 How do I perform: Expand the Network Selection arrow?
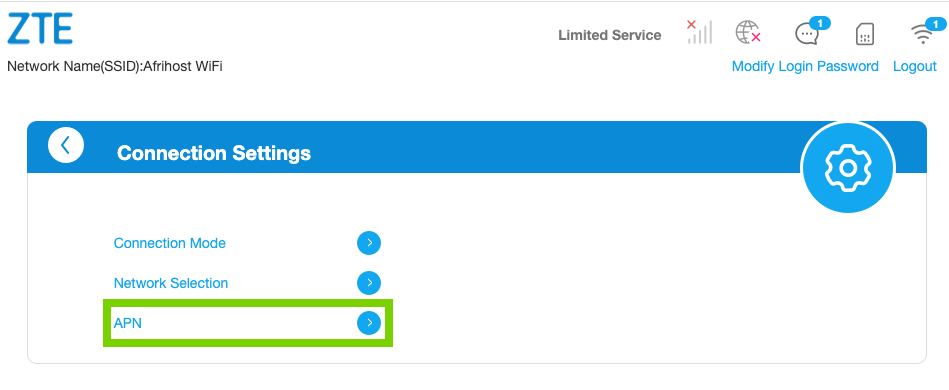click(x=369, y=283)
